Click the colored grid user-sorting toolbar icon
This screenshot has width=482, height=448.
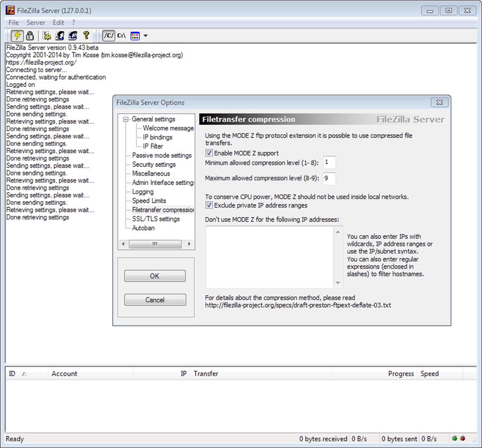point(135,36)
